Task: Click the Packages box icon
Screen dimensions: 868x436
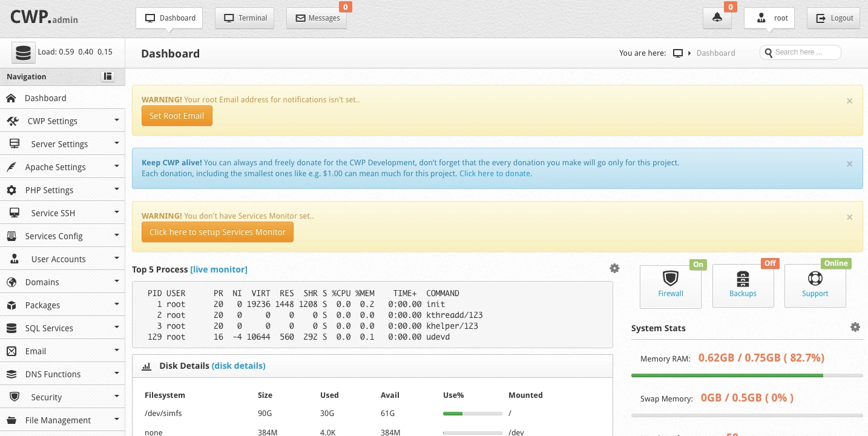Action: (12, 305)
